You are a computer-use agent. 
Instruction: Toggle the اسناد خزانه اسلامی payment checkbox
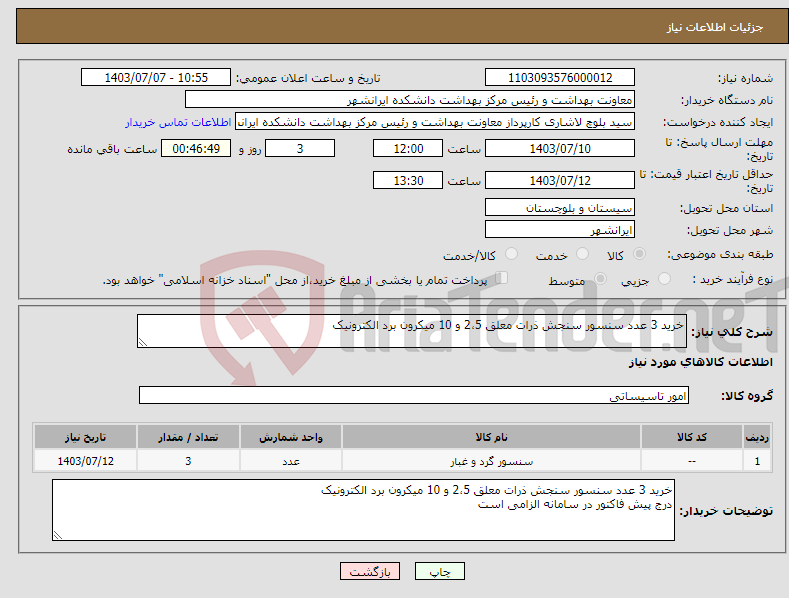click(x=501, y=278)
